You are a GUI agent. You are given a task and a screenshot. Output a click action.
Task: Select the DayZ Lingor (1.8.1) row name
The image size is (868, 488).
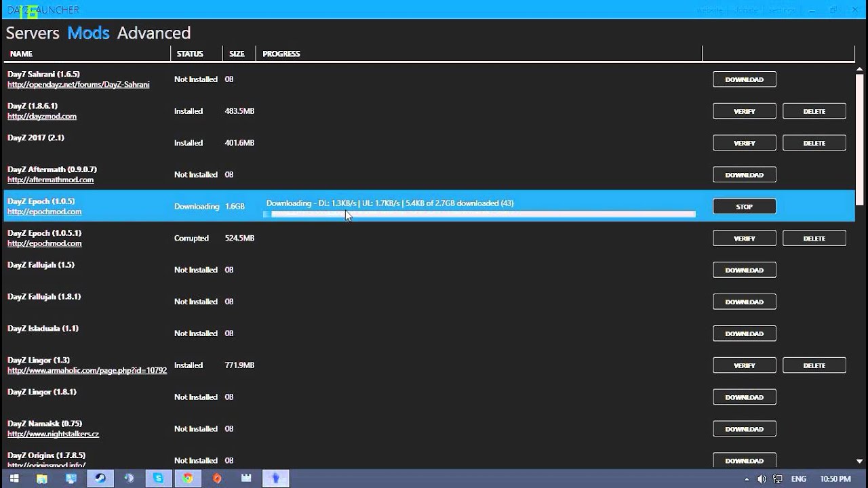pyautogui.click(x=42, y=392)
